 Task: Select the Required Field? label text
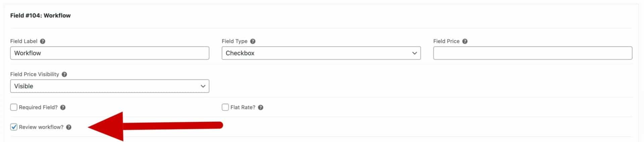click(x=38, y=108)
